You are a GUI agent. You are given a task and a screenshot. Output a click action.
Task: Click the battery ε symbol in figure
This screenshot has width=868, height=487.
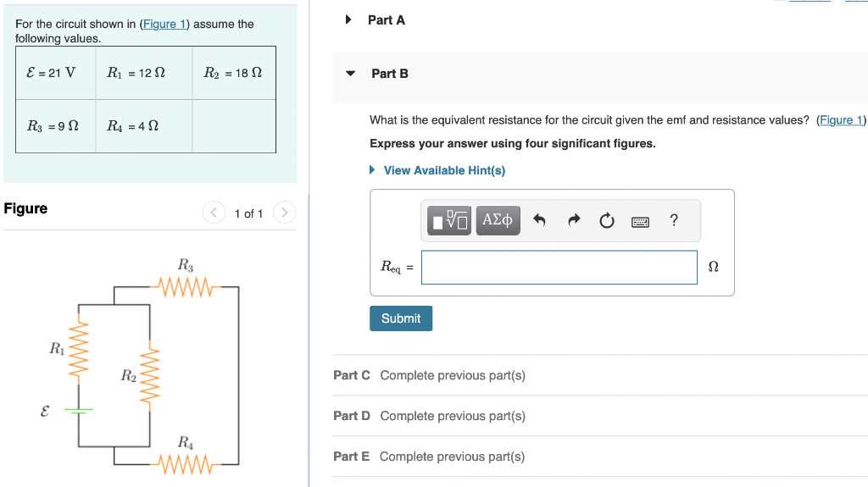point(78,410)
